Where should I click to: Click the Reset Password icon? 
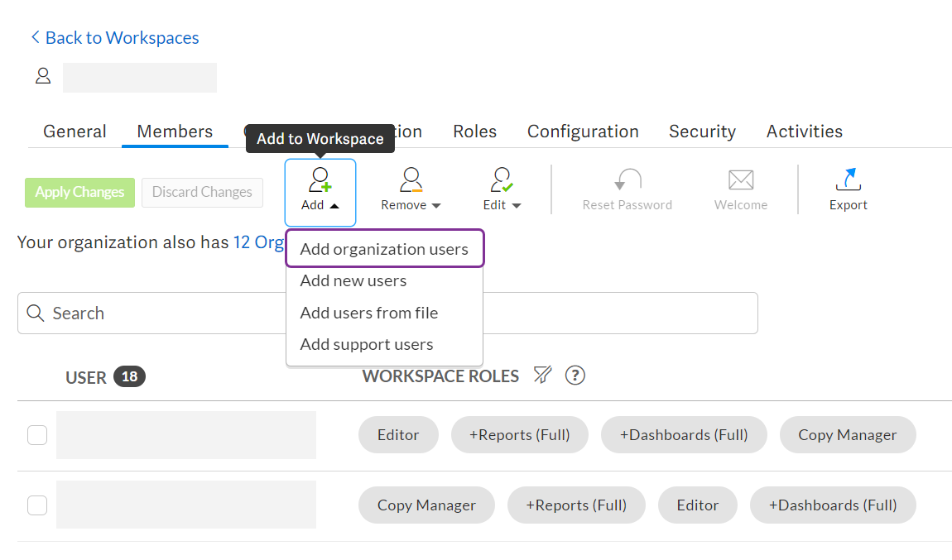627,178
